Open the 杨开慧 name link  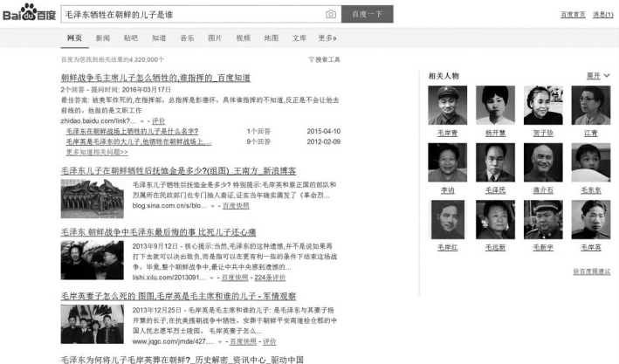(495, 134)
